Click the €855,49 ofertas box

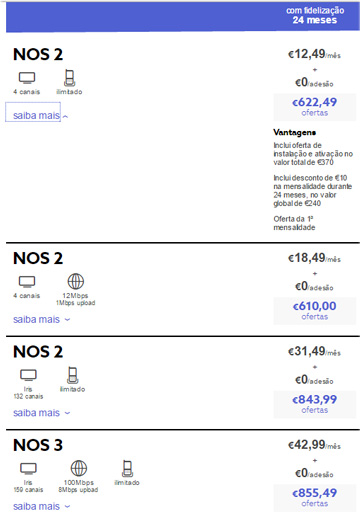click(315, 497)
